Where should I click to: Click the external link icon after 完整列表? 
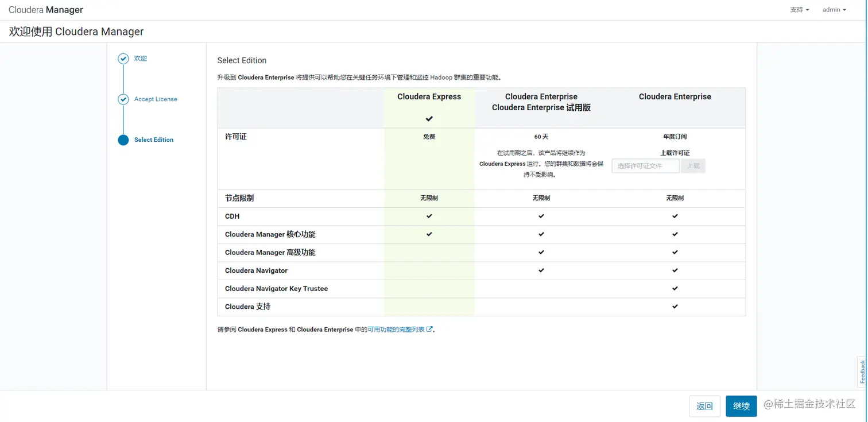[x=429, y=330]
